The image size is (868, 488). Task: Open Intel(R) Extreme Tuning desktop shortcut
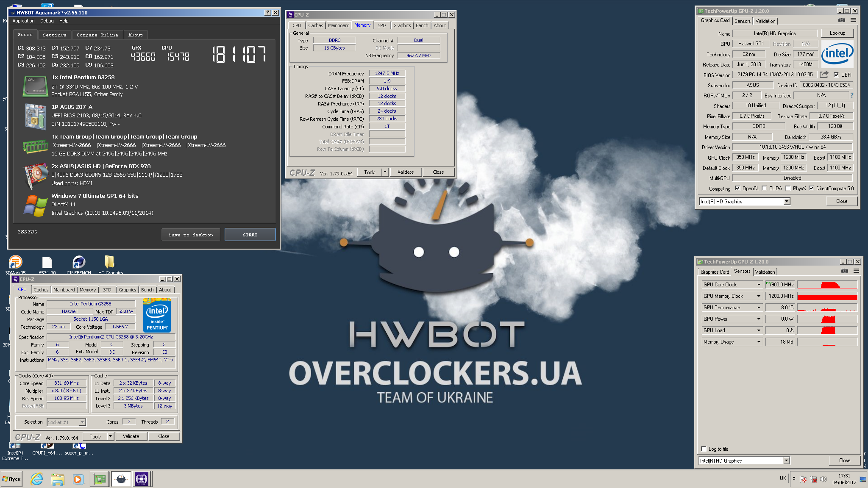15,452
